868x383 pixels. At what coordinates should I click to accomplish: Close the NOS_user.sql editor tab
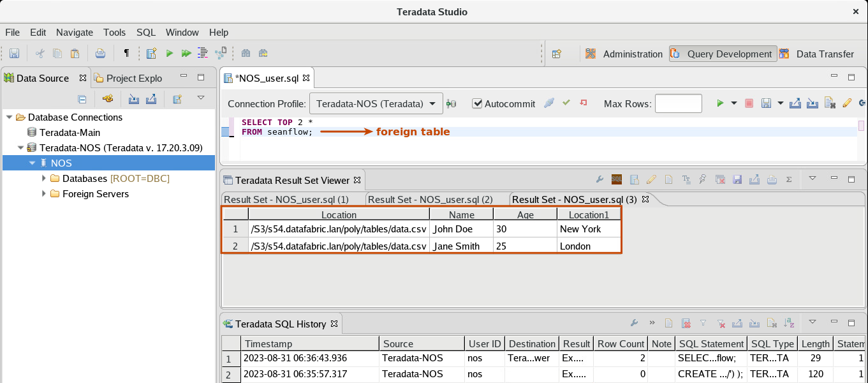click(306, 78)
